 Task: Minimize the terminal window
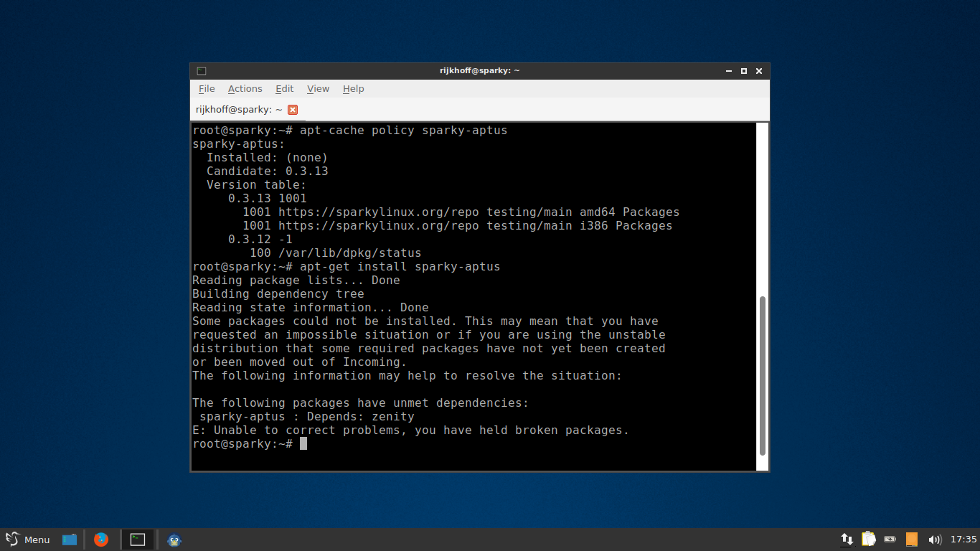point(729,71)
